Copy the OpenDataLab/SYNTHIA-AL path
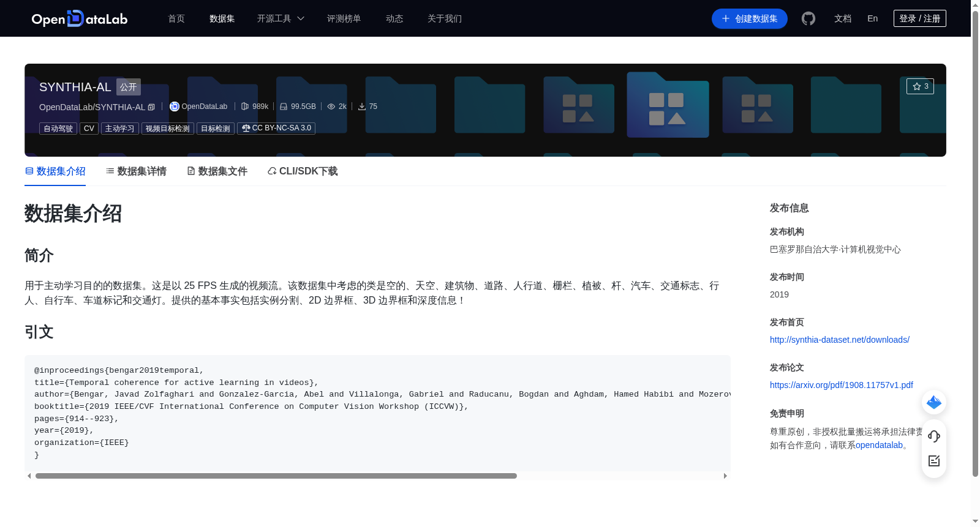Viewport: 980px width, 527px height. [x=151, y=107]
